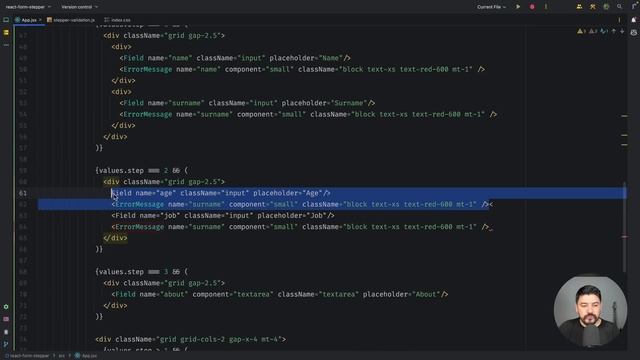Open Version control dropdown
The width and height of the screenshot is (640, 360).
click(x=80, y=7)
